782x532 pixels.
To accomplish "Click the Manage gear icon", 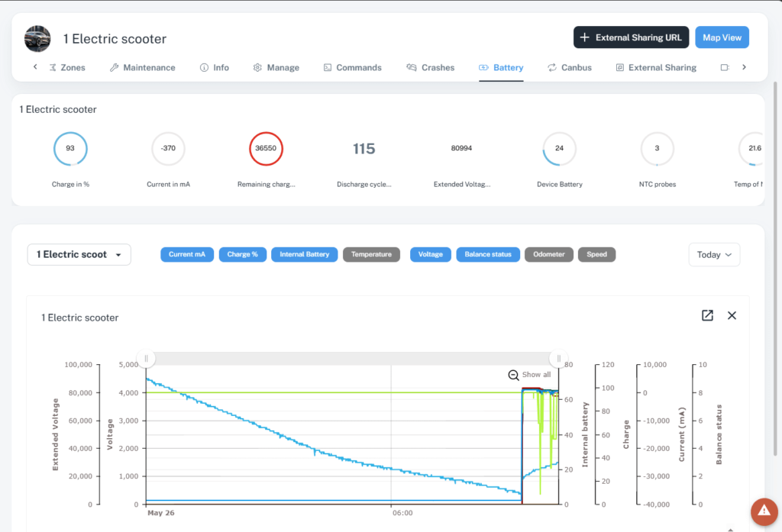I will [x=257, y=67].
